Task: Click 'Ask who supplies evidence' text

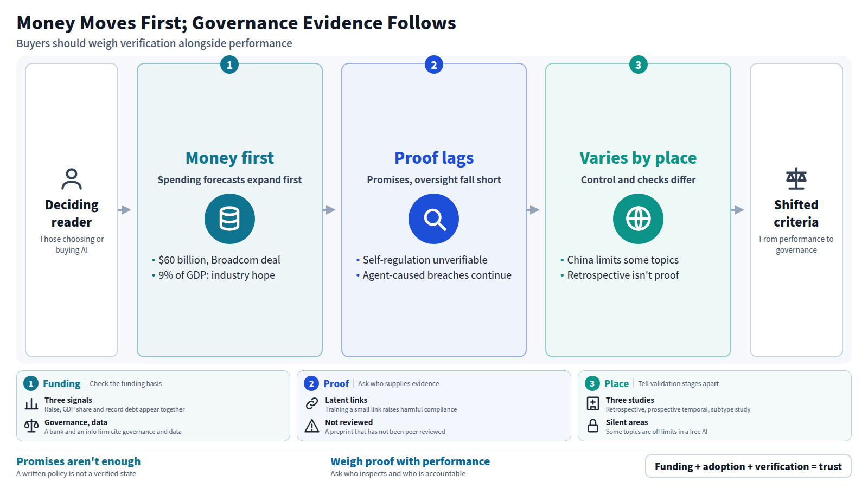Action: tap(399, 383)
